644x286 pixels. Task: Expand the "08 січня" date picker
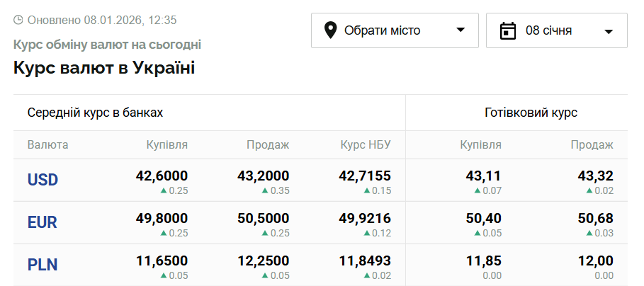(556, 30)
